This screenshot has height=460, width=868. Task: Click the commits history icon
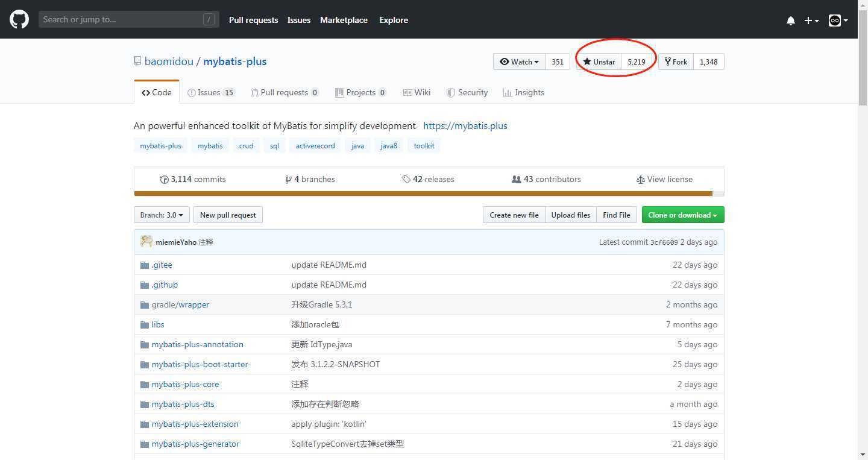coord(164,180)
